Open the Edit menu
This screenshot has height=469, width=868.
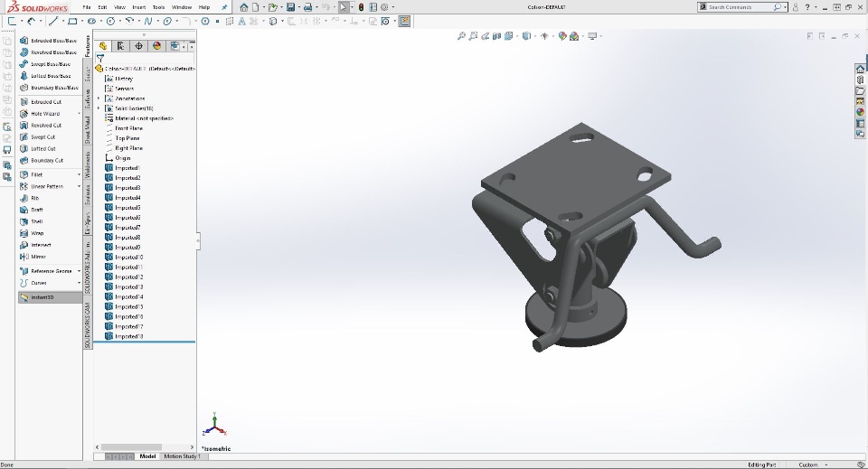(102, 7)
